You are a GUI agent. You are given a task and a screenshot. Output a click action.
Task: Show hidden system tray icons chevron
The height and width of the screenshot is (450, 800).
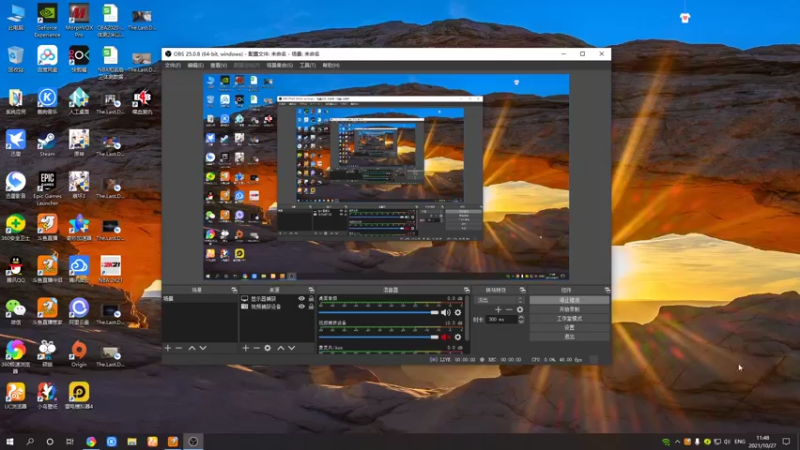click(677, 442)
